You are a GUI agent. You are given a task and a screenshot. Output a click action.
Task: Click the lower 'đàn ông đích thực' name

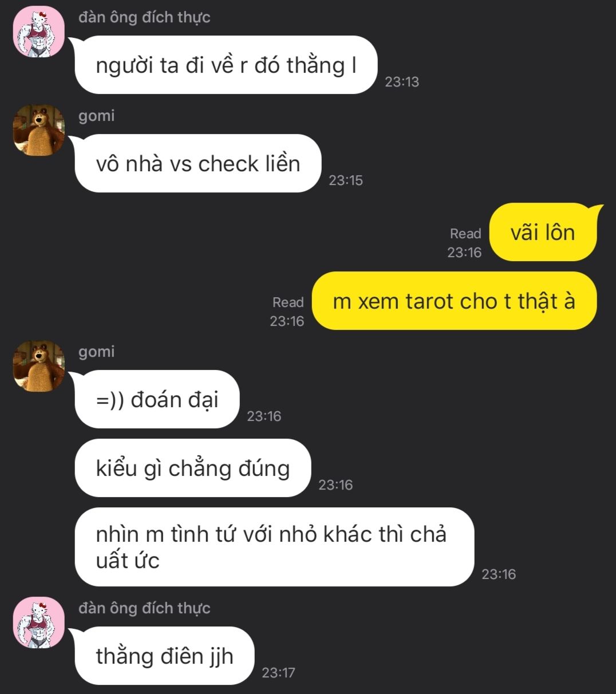(x=144, y=608)
